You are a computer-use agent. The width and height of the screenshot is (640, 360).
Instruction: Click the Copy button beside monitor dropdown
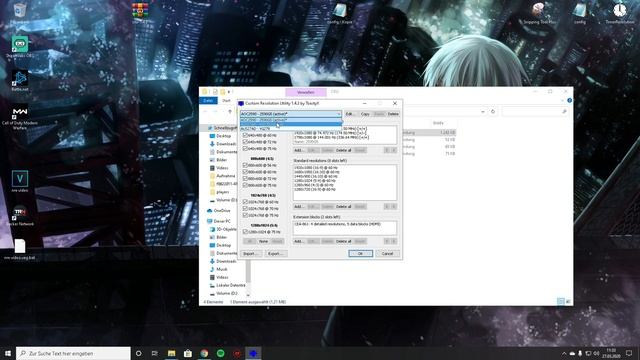[365, 114]
